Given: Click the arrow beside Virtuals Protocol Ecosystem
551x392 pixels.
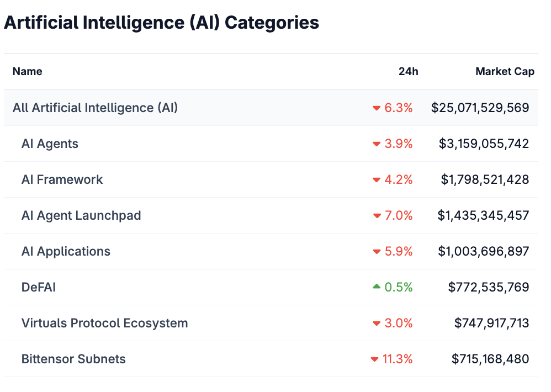Looking at the screenshot, I should [x=376, y=323].
